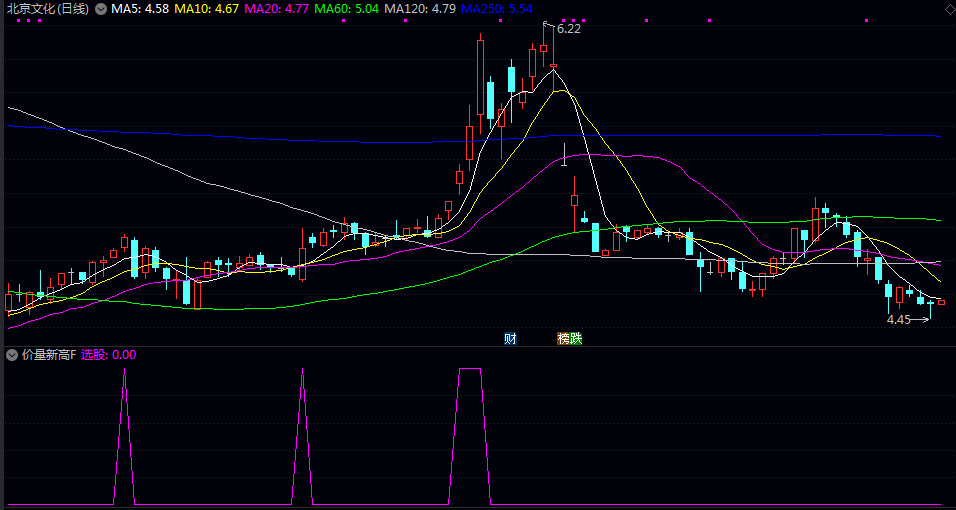Select the MA250: 5.54 blue label
Image resolution: width=956 pixels, height=510 pixels.
tap(496, 9)
